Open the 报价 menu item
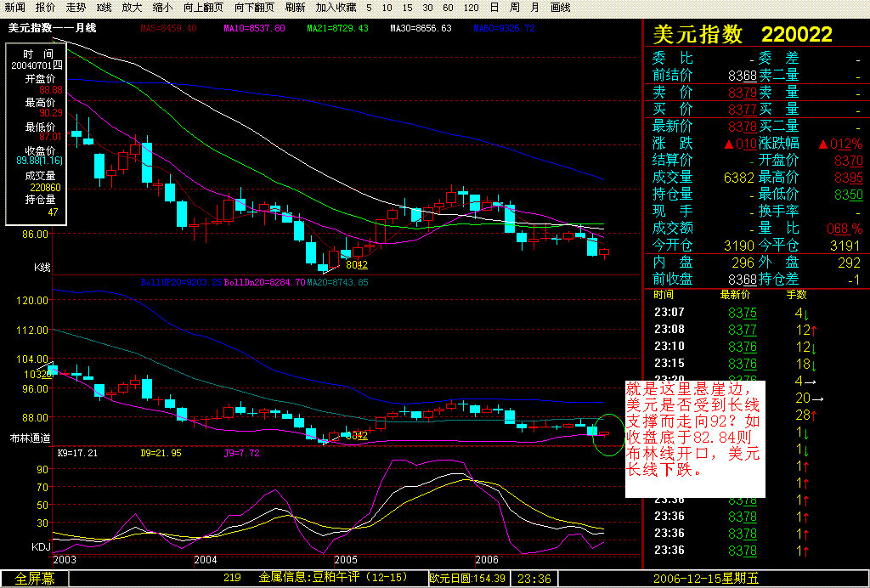Screen dimensions: 870x588 [46, 8]
